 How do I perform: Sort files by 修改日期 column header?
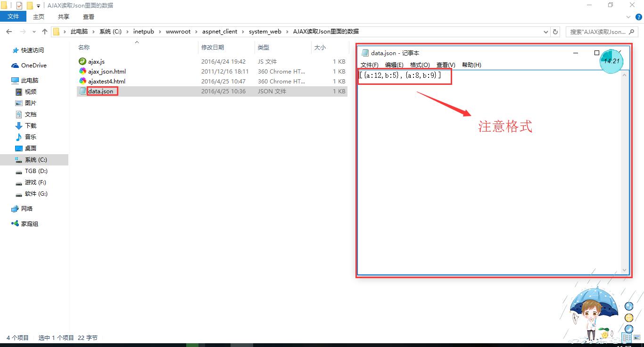(213, 47)
